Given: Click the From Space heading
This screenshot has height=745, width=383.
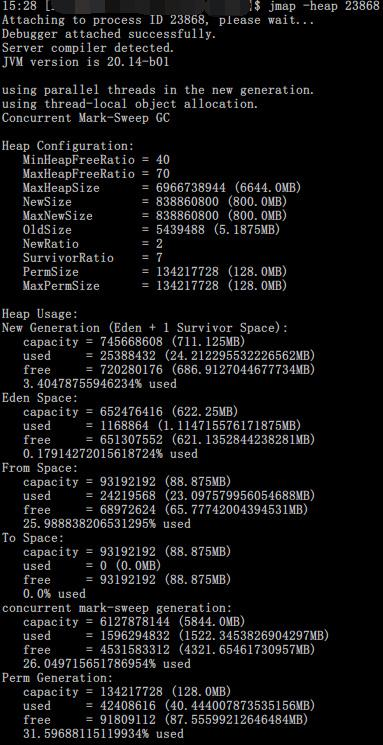Looking at the screenshot, I should point(40,468).
